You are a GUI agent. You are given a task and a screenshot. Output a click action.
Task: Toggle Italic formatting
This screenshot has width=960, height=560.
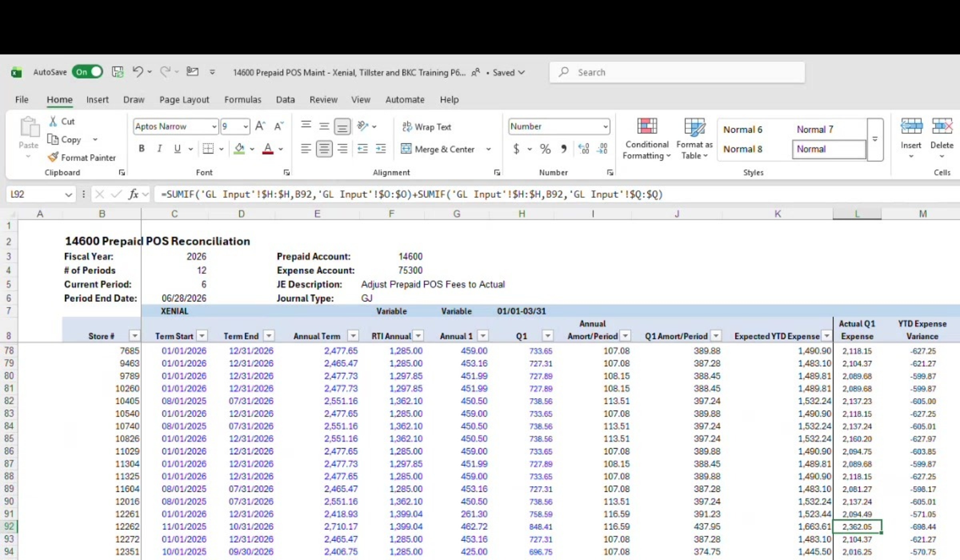160,149
